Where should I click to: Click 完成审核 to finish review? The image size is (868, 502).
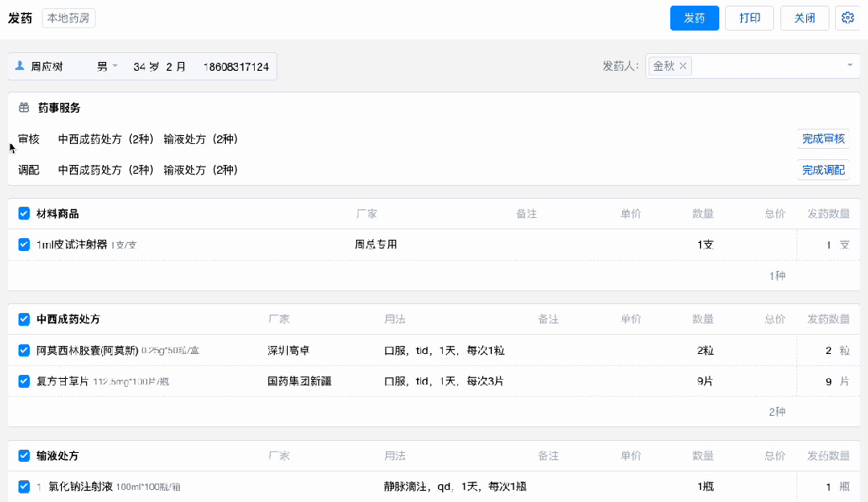click(823, 139)
